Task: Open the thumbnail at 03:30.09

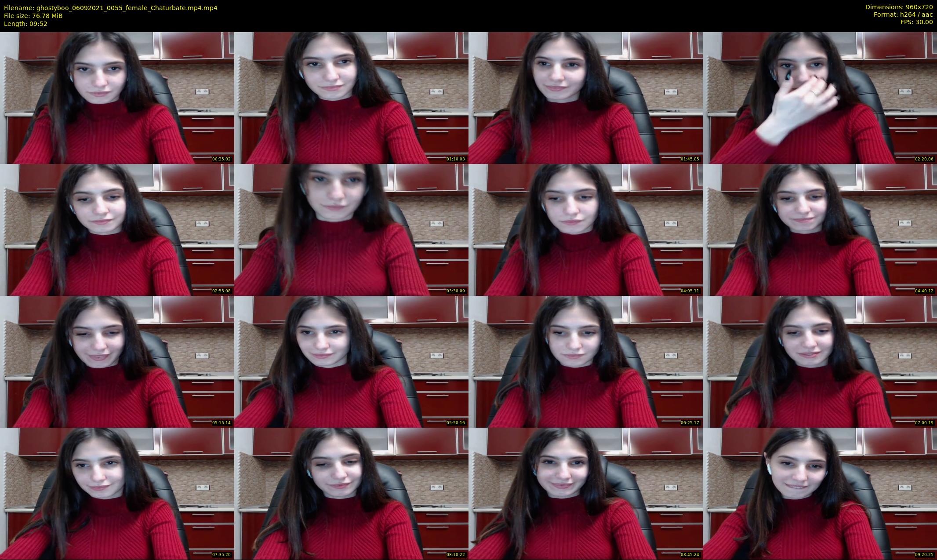Action: pyautogui.click(x=351, y=229)
